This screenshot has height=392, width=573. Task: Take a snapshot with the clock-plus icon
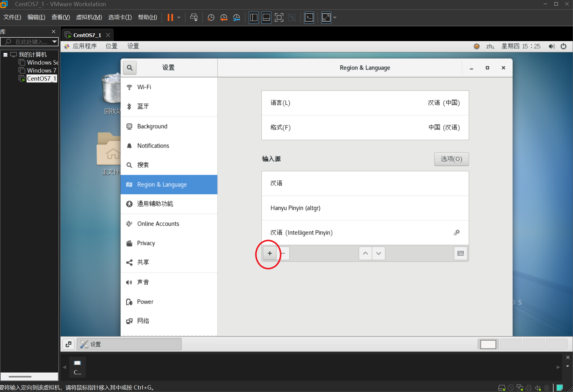[x=211, y=18]
